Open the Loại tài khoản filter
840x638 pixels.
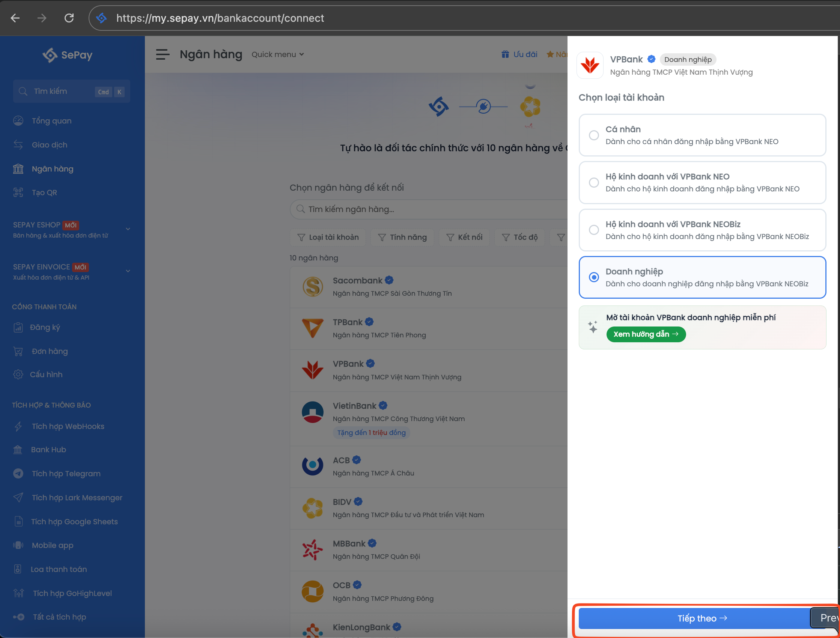[328, 237]
